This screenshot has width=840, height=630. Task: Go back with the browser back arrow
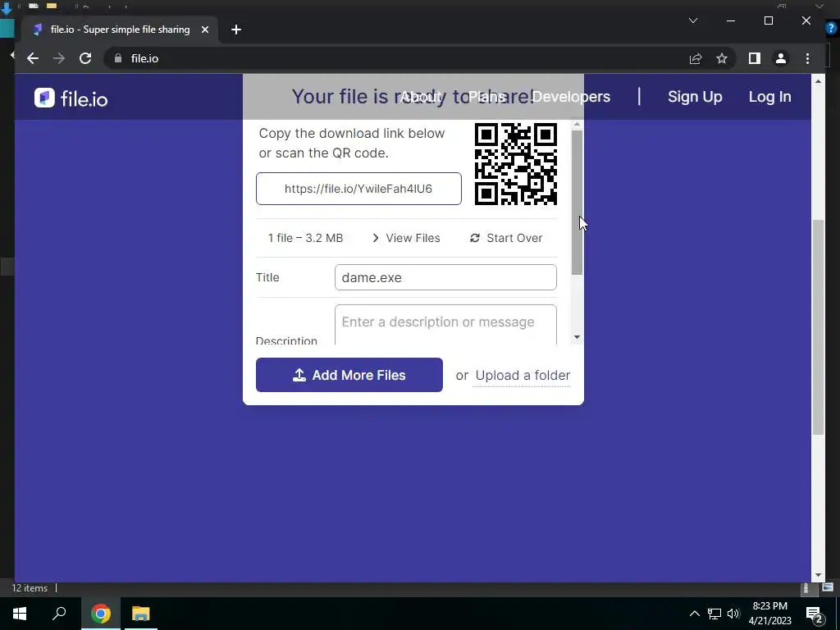pyautogui.click(x=33, y=58)
